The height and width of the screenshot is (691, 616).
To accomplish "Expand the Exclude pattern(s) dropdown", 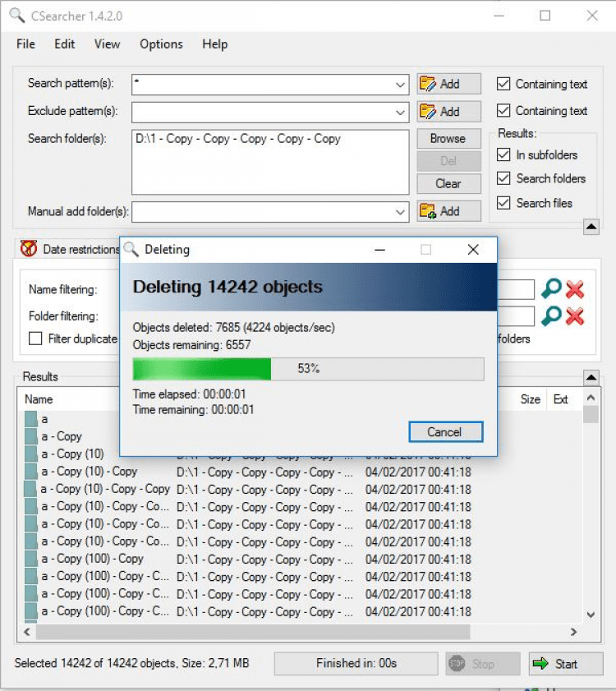I will point(400,112).
